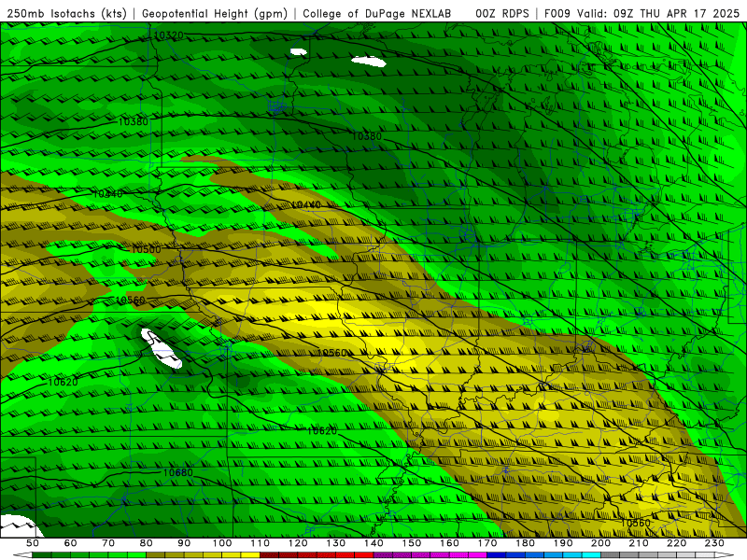Select the brightest green swatch ending at 80
Screen dimensions: 747x560
point(136,554)
